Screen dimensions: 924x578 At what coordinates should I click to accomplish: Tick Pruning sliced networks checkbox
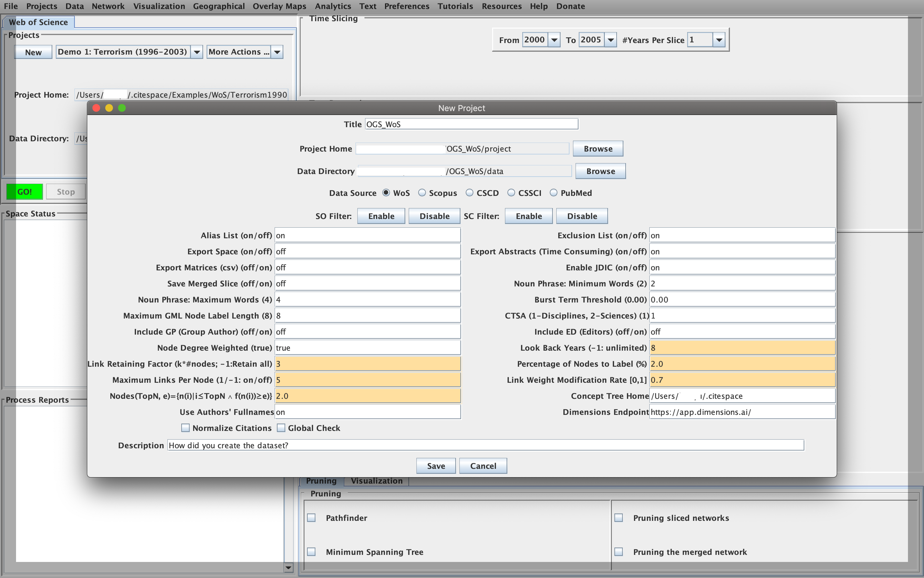[619, 518]
